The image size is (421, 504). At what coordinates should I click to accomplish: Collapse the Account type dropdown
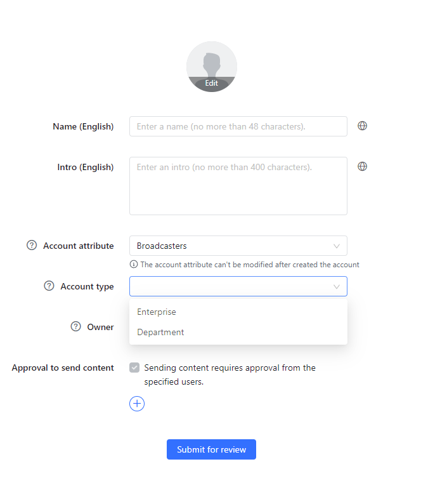pos(238,286)
